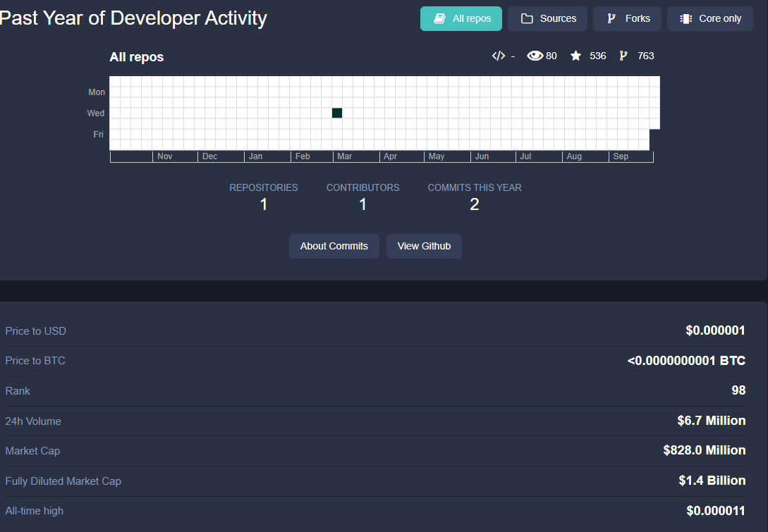Click the May month label on the chart
The height and width of the screenshot is (532, 768).
click(437, 156)
